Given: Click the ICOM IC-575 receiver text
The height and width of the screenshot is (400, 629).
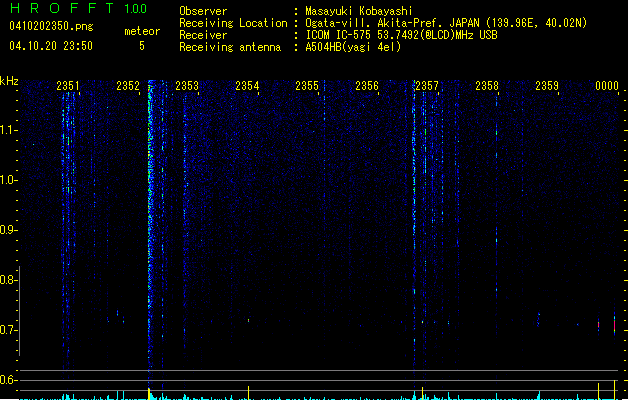Looking at the screenshot, I should pyautogui.click(x=401, y=35).
